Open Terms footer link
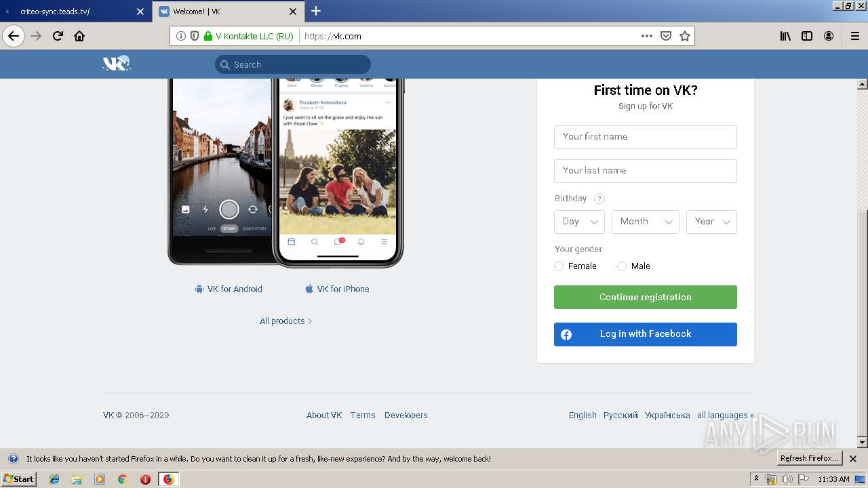Viewport: 868px width, 488px height. (x=363, y=415)
